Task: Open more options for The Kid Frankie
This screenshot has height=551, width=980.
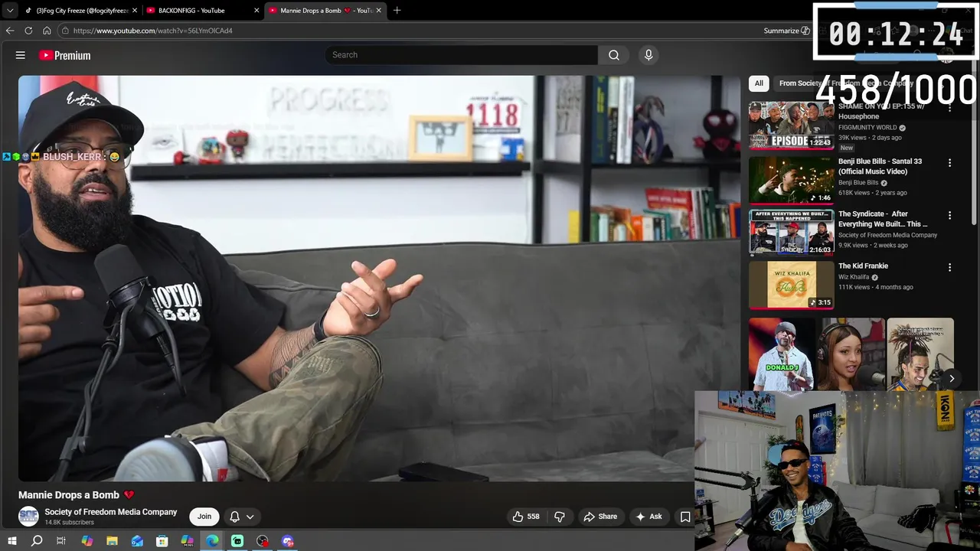Action: click(949, 267)
